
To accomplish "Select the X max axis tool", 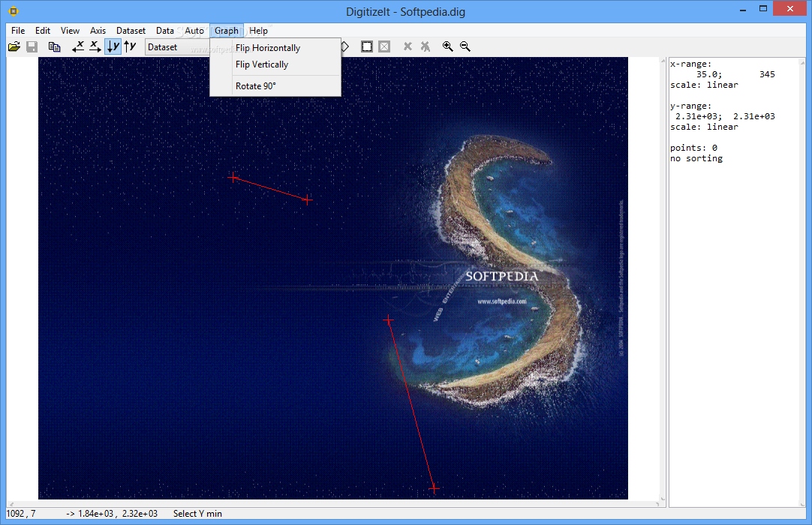I will point(95,46).
